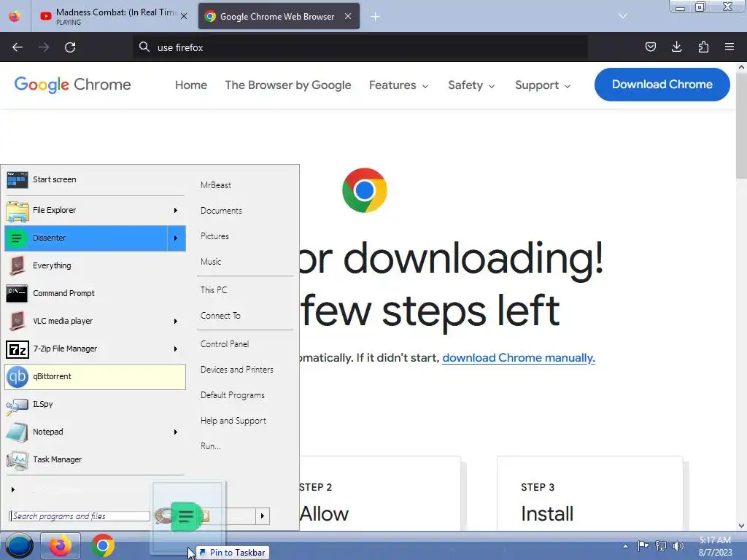Screen dimensions: 747x560
Task: Switch to the Madness Combat YouTube tab
Action: pos(113,16)
